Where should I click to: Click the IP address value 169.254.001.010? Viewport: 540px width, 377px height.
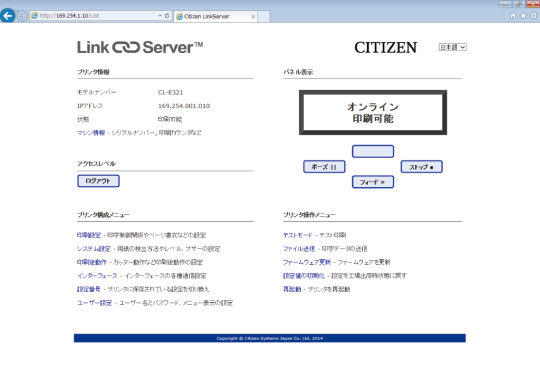pyautogui.click(x=184, y=106)
